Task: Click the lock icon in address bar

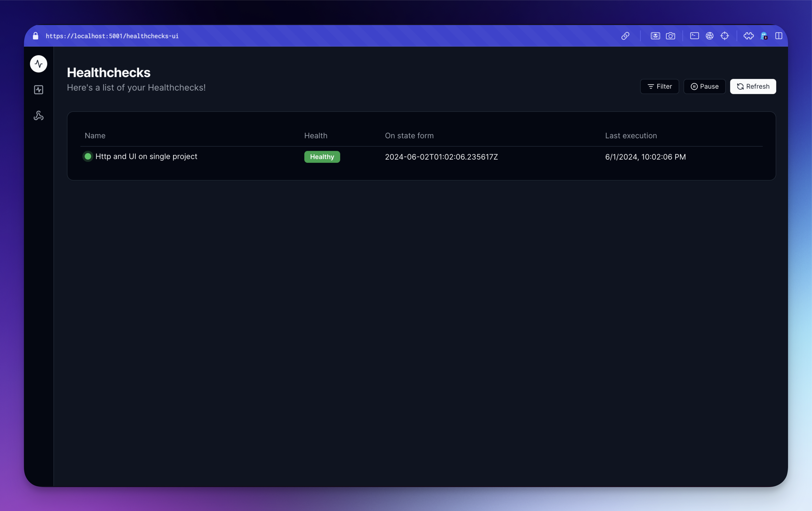Action: coord(35,36)
